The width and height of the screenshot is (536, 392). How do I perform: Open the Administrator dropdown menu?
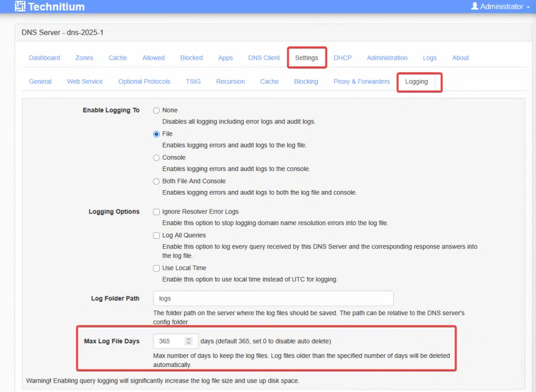point(501,7)
